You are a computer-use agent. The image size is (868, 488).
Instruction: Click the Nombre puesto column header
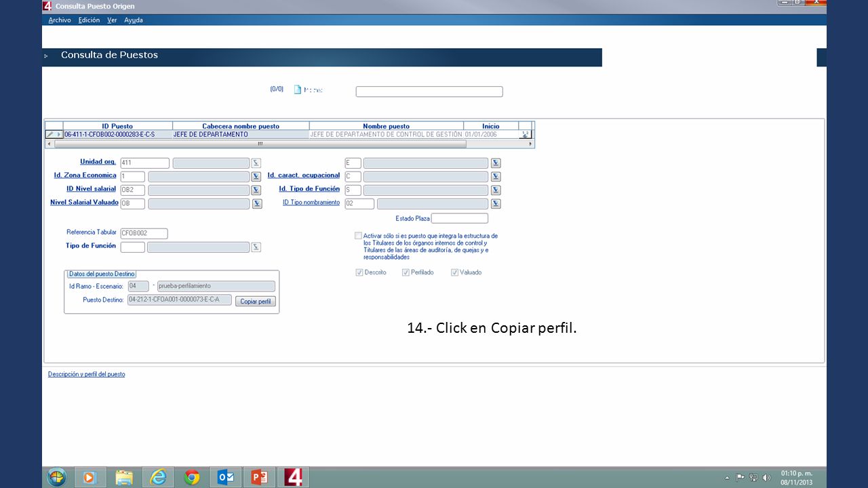[387, 126]
